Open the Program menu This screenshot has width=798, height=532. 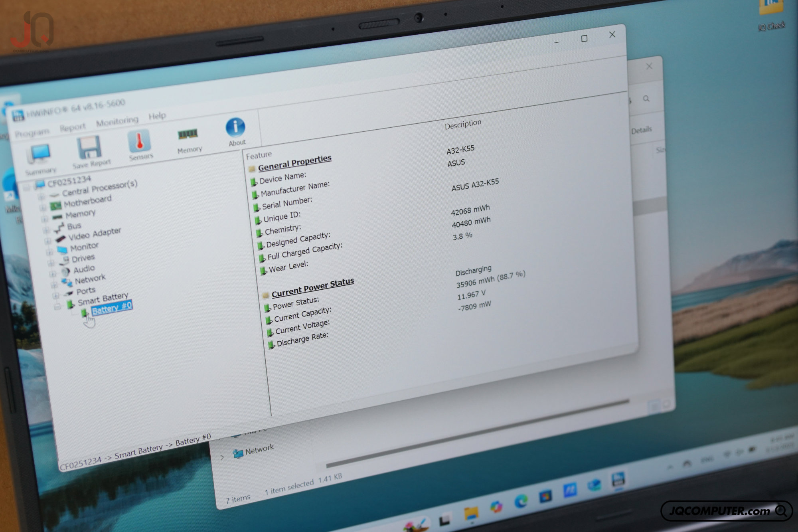coord(32,133)
